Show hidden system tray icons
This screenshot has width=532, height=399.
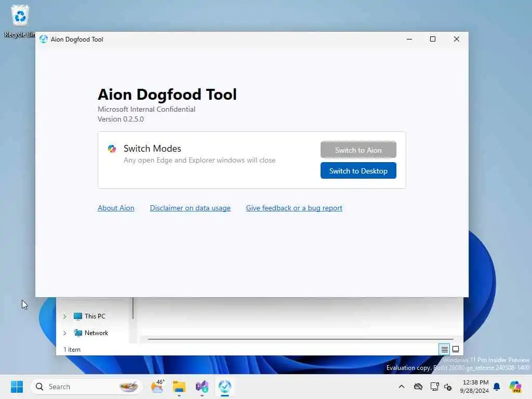click(x=402, y=387)
